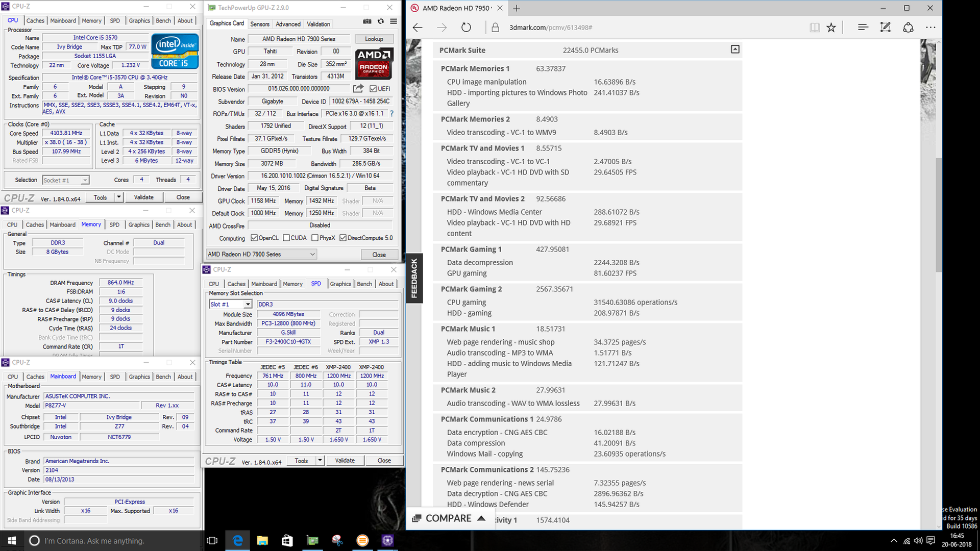Make a Web Note in Edge
Image resolution: width=980 pixels, height=551 pixels.
pyautogui.click(x=886, y=28)
